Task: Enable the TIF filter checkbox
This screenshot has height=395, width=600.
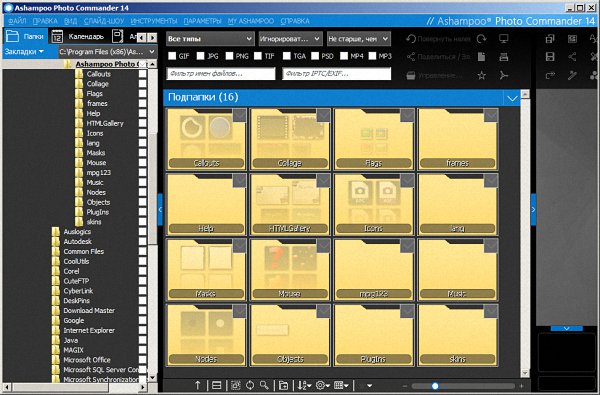Action: click(258, 56)
